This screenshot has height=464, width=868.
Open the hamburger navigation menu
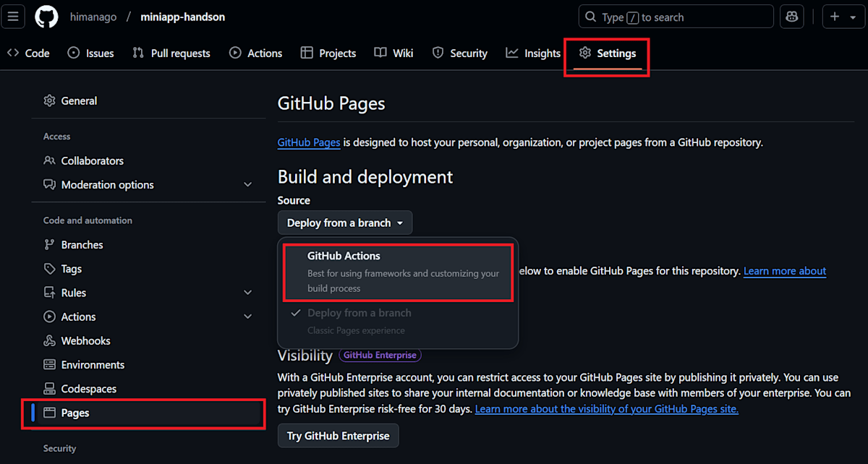pyautogui.click(x=14, y=17)
